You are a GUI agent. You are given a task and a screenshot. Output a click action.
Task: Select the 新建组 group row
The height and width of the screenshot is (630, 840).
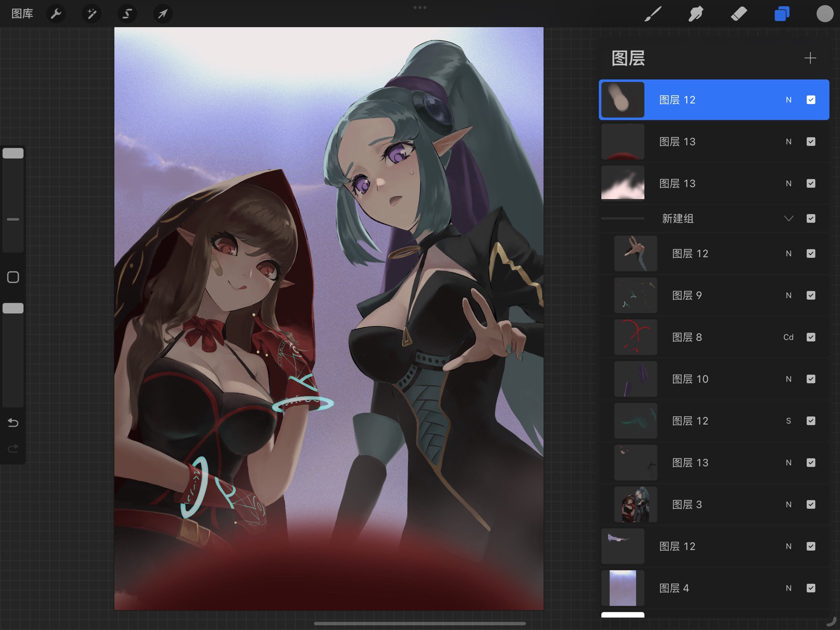[714, 218]
